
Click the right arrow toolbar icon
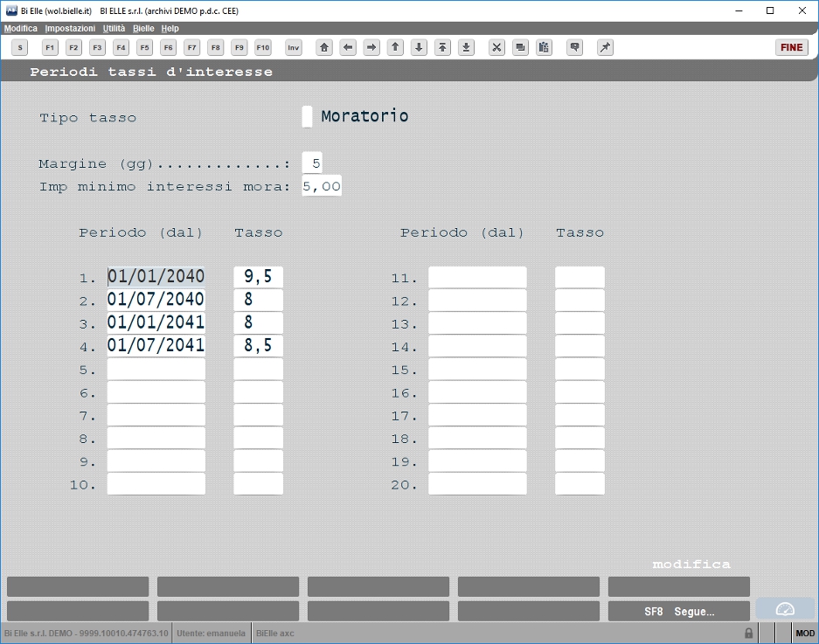coord(371,47)
